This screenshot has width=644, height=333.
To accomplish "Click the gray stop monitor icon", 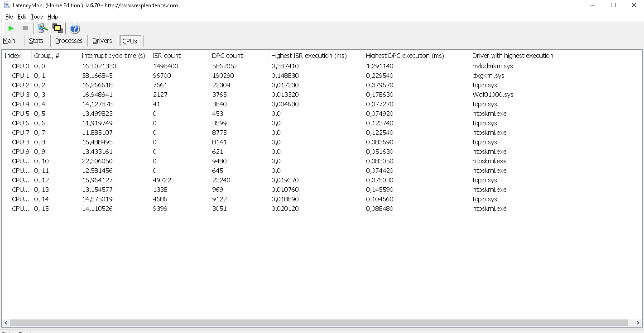I will (x=25, y=29).
